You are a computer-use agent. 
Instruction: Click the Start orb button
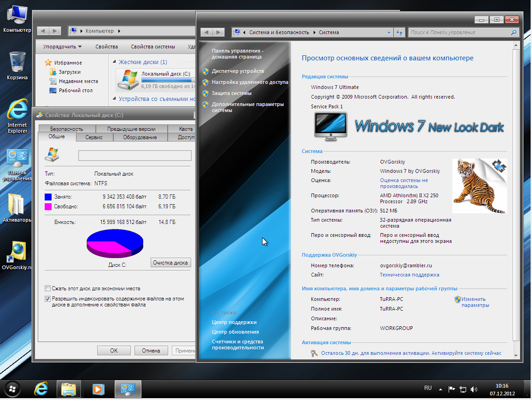click(x=12, y=389)
